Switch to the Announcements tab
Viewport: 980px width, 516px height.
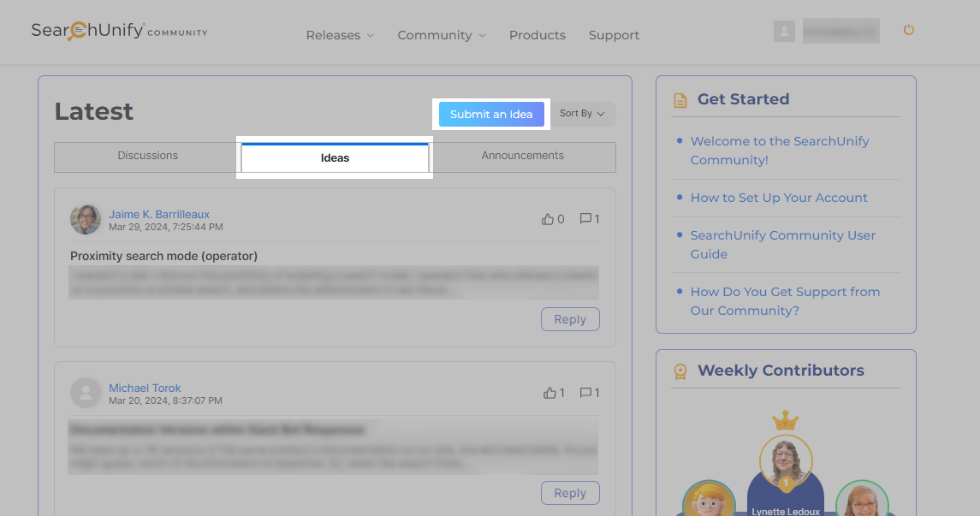(x=522, y=156)
